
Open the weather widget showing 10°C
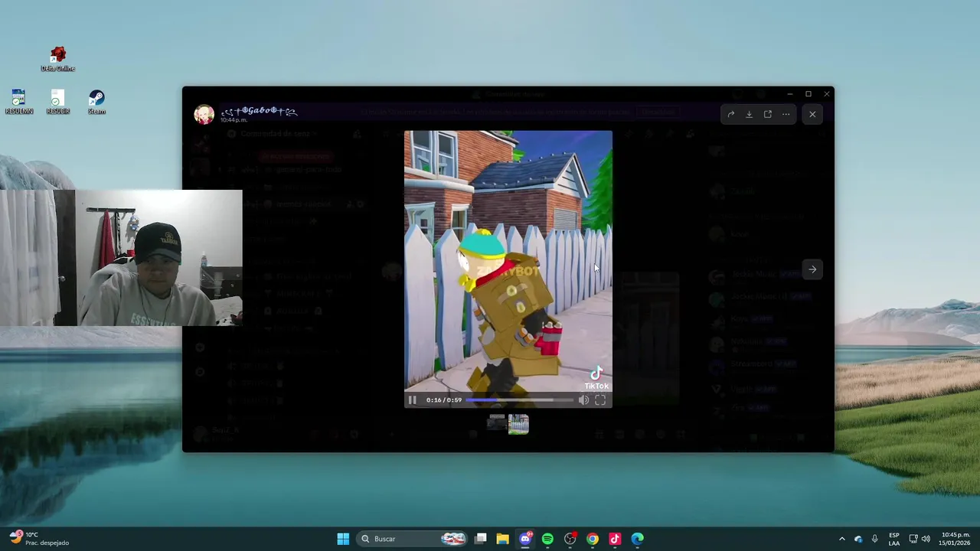pos(40,539)
